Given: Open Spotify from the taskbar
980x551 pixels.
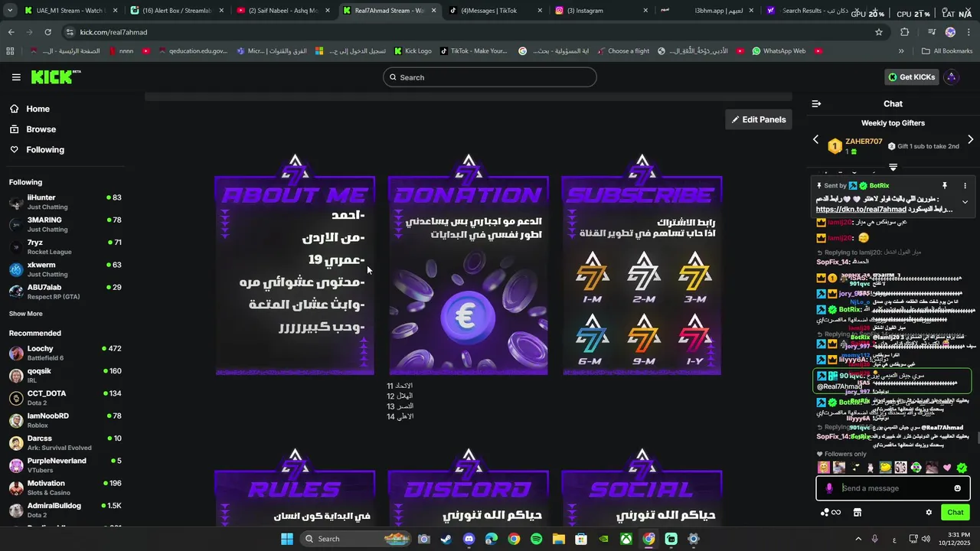Looking at the screenshot, I should (536, 539).
